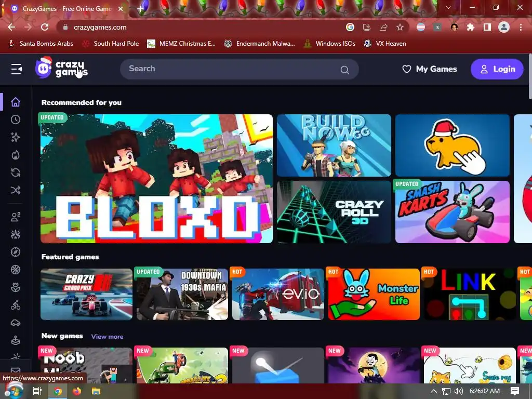Open car games sidebar icon
The height and width of the screenshot is (399, 532).
pyautogui.click(x=16, y=323)
